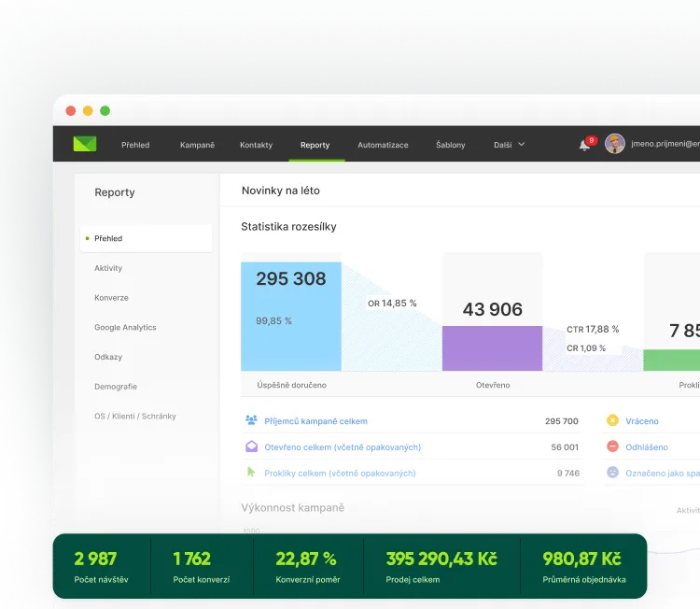700x609 pixels.
Task: Click the red Odhlášeno unsubscribe icon
Action: tap(612, 446)
